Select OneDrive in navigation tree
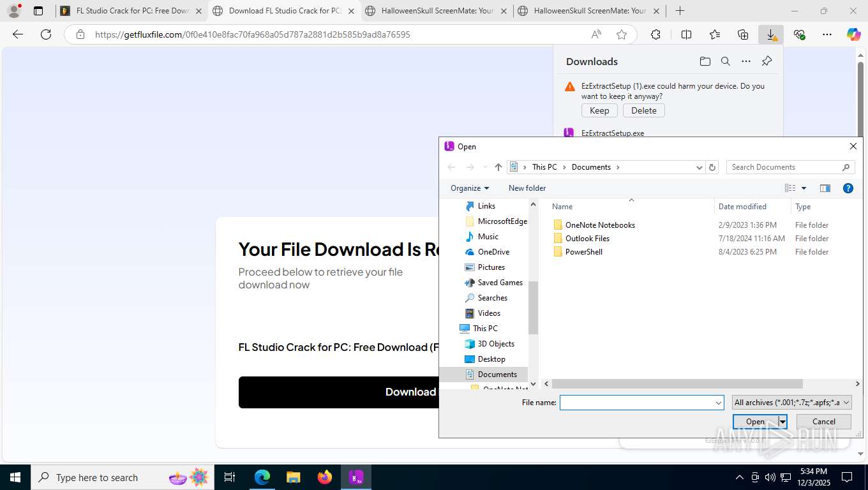 493,252
